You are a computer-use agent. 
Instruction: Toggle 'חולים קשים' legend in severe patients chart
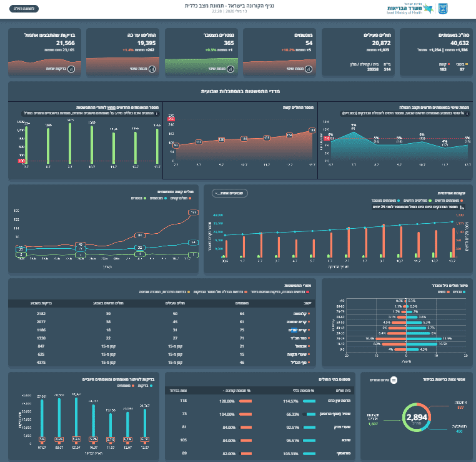pyautogui.click(x=181, y=198)
